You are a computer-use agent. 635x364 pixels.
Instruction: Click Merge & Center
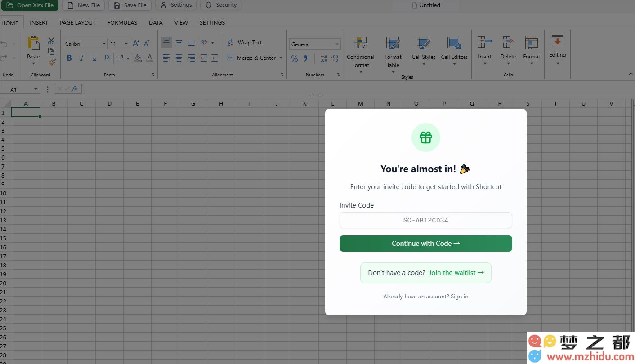(251, 58)
